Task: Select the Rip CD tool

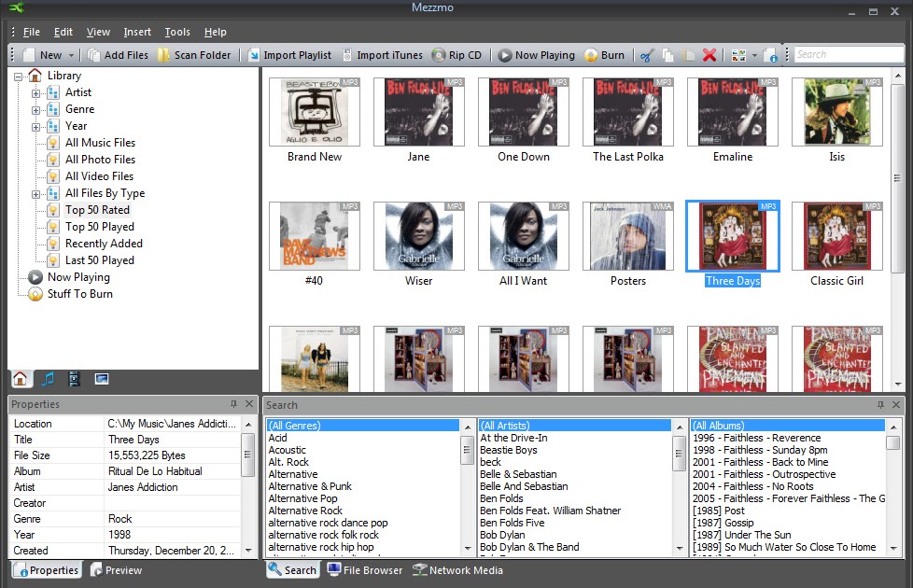Action: (458, 54)
